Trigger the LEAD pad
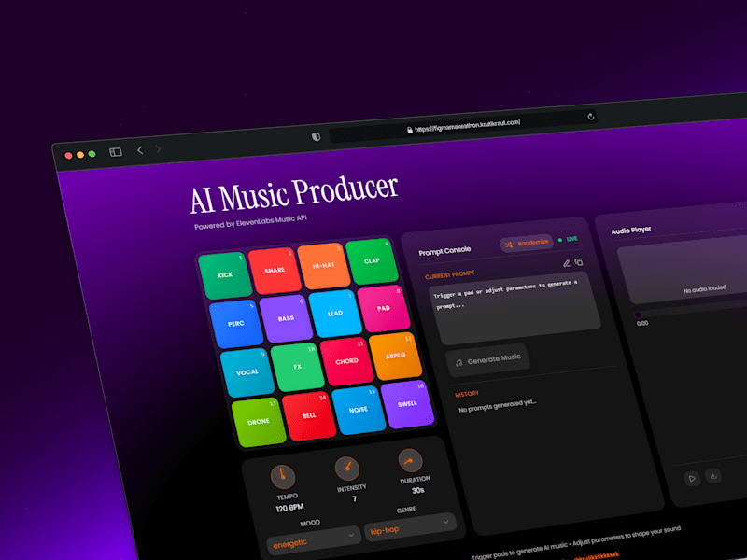747x560 pixels. (x=335, y=314)
